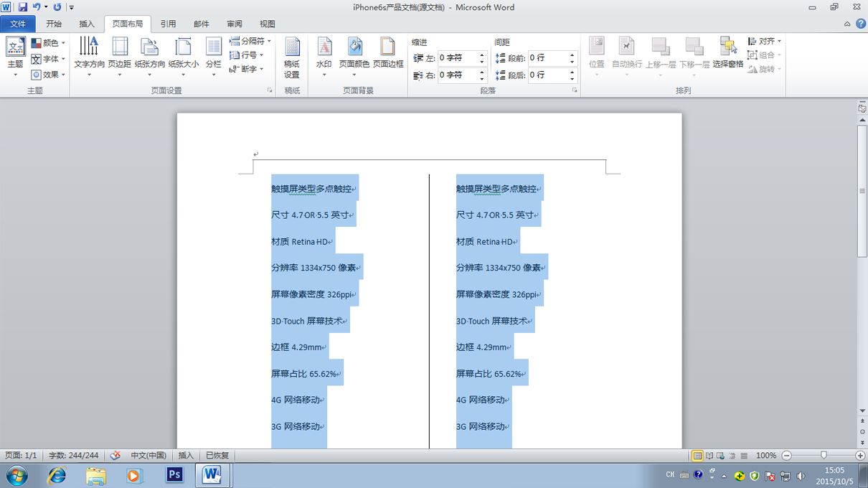The width and height of the screenshot is (868, 488).
Task: Click Windows Explorer folder taskbar icon
Action: (x=95, y=475)
